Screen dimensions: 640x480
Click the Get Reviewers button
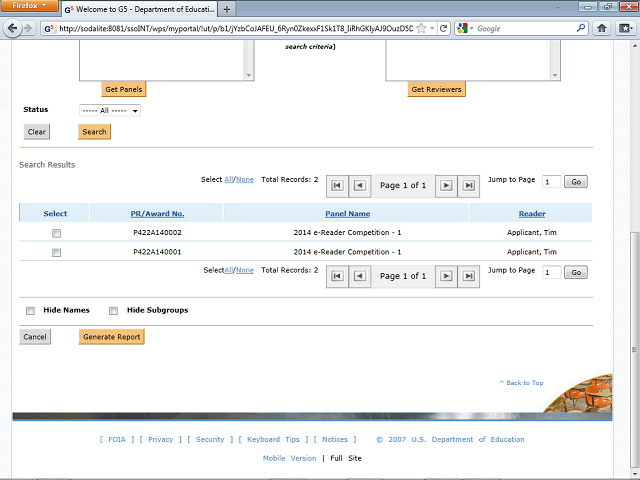click(x=436, y=89)
